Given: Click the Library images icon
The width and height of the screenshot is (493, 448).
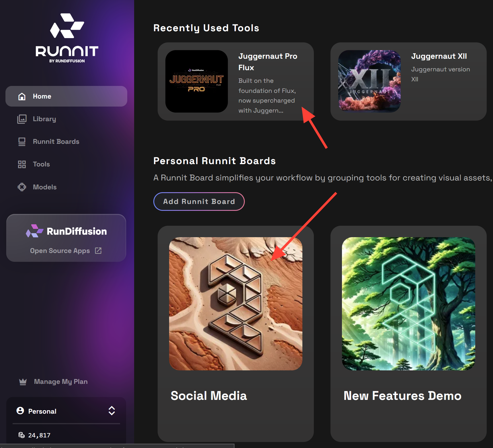Looking at the screenshot, I should coord(22,119).
